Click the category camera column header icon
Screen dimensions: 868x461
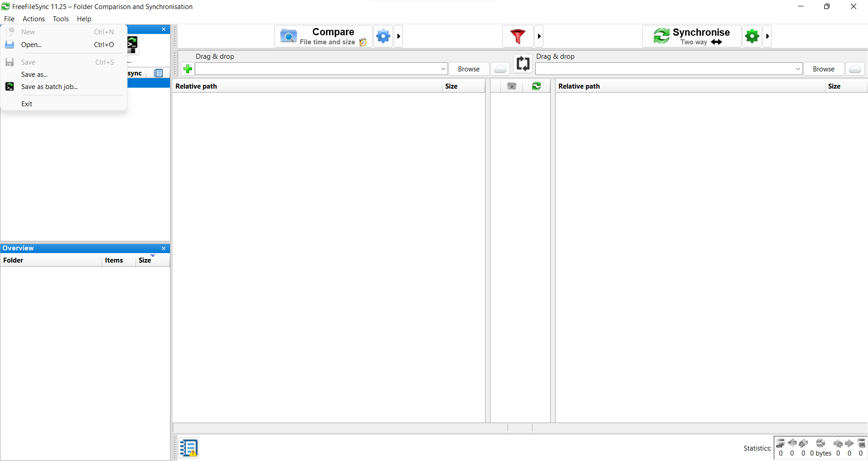click(512, 86)
